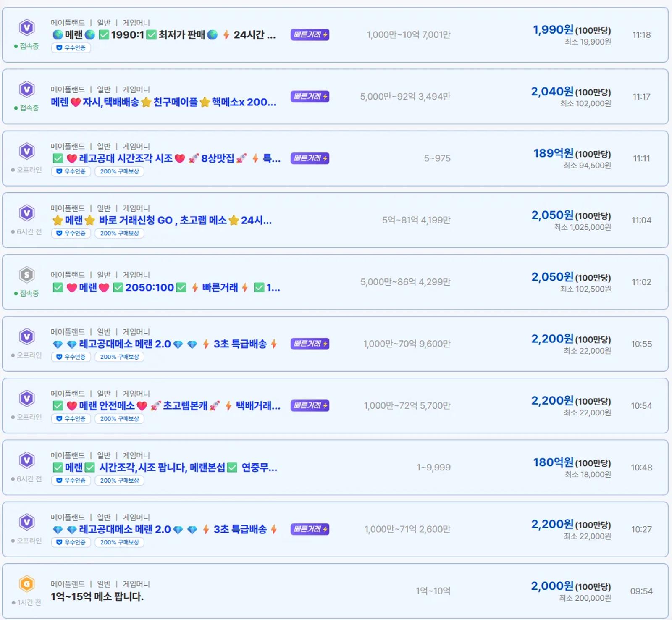Open the listing '메랜 안전메소 초고렙본캐'
This screenshot has width=672, height=620.
(166, 406)
